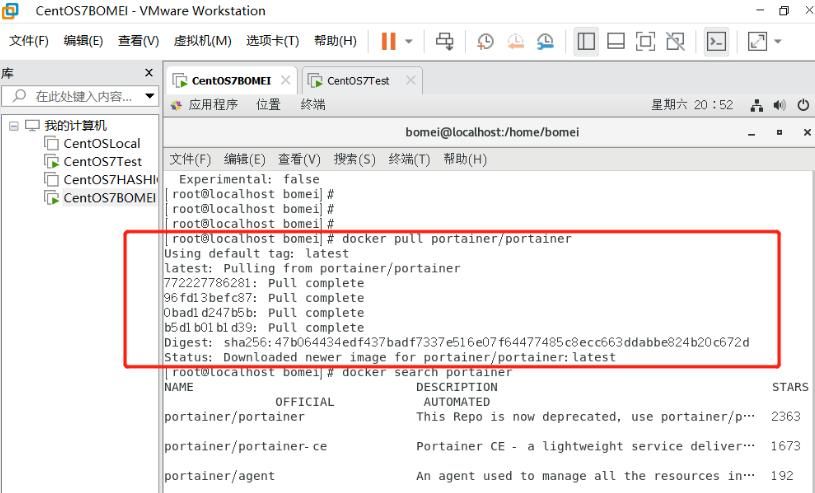Open the terminal 帮助(H) menu
The height and width of the screenshot is (493, 815).
[x=465, y=159]
